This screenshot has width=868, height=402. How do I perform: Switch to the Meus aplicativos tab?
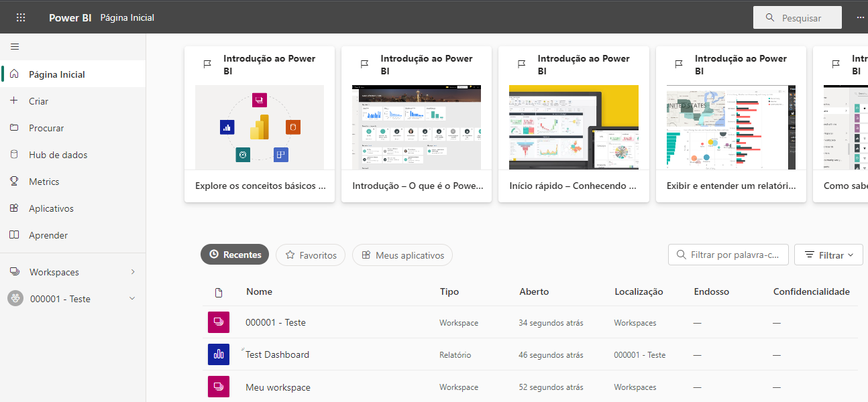pyautogui.click(x=402, y=255)
